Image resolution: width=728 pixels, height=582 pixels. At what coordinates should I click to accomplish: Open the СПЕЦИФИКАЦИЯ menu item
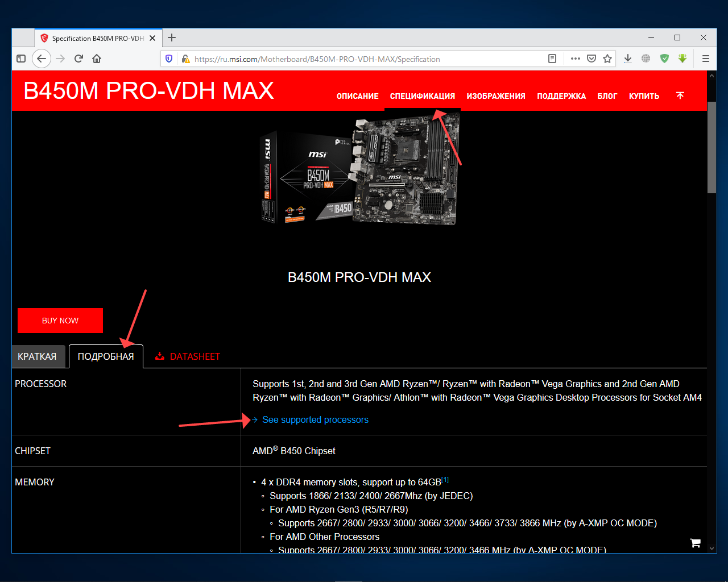[423, 96]
